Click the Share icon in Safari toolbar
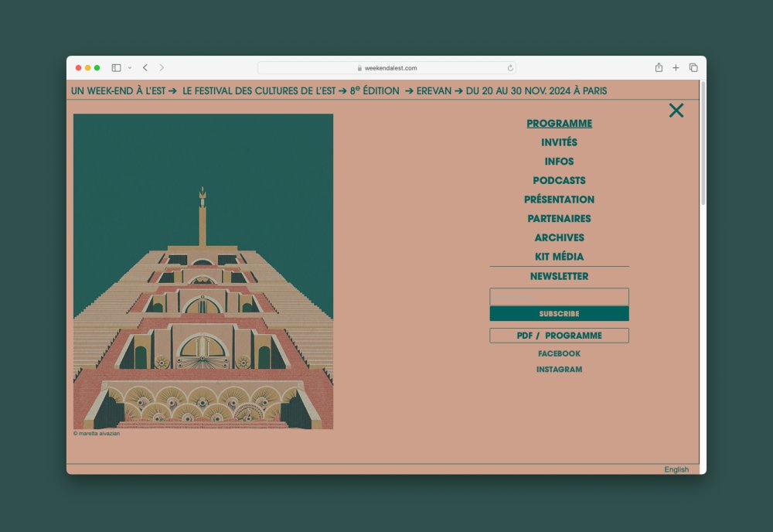Viewport: 773px width, 532px height. [x=659, y=67]
